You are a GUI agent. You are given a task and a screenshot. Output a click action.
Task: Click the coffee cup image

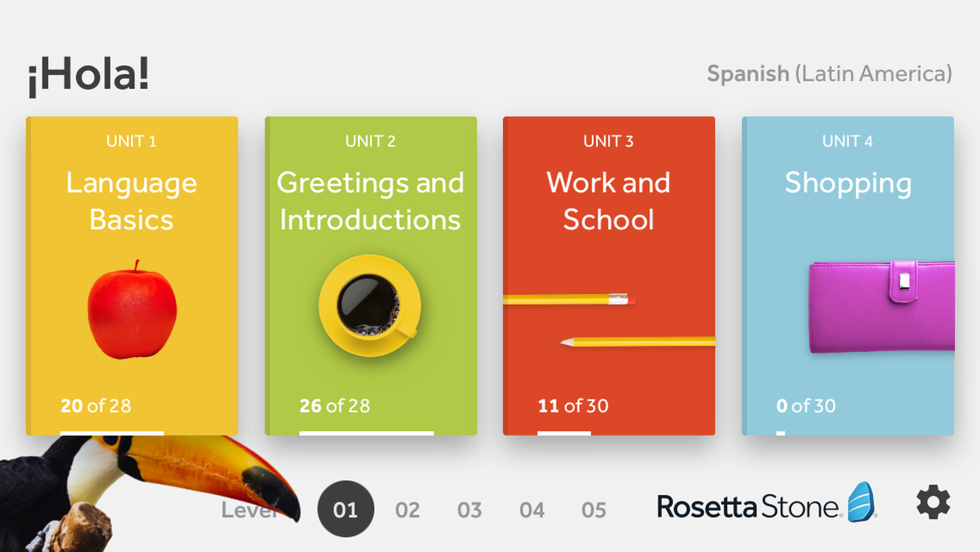coord(370,305)
